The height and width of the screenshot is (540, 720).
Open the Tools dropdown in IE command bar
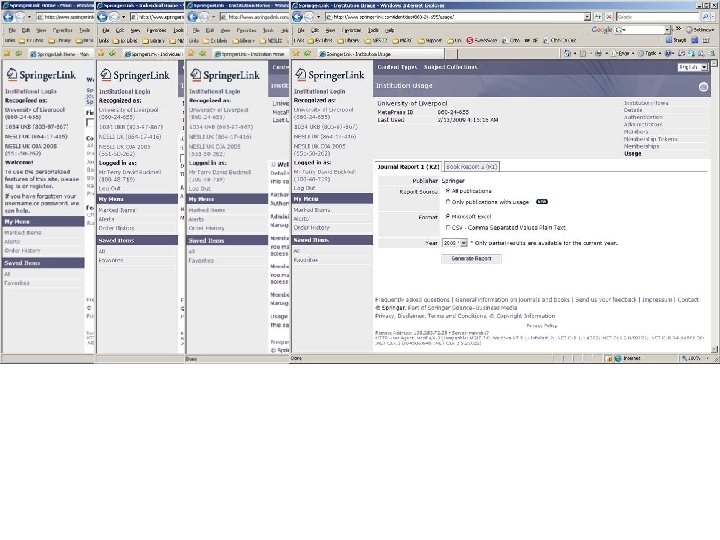[650, 53]
